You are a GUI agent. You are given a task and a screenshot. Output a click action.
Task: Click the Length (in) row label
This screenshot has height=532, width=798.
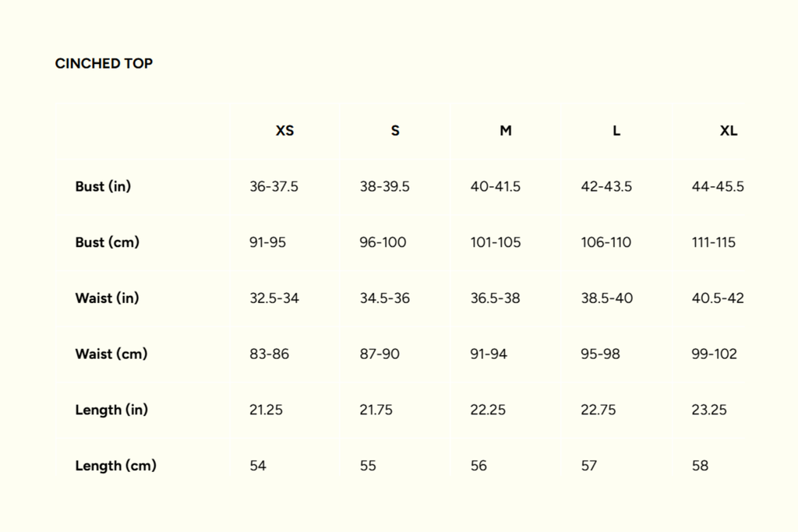click(x=111, y=410)
